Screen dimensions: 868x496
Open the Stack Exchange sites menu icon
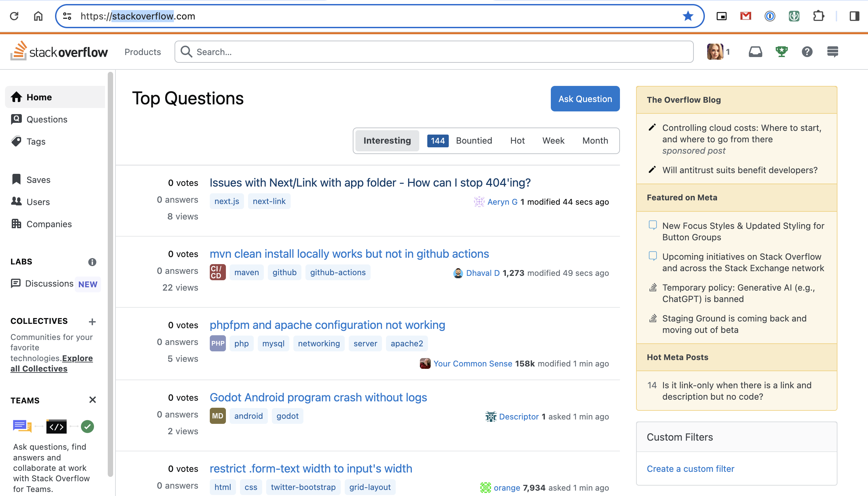(x=832, y=52)
